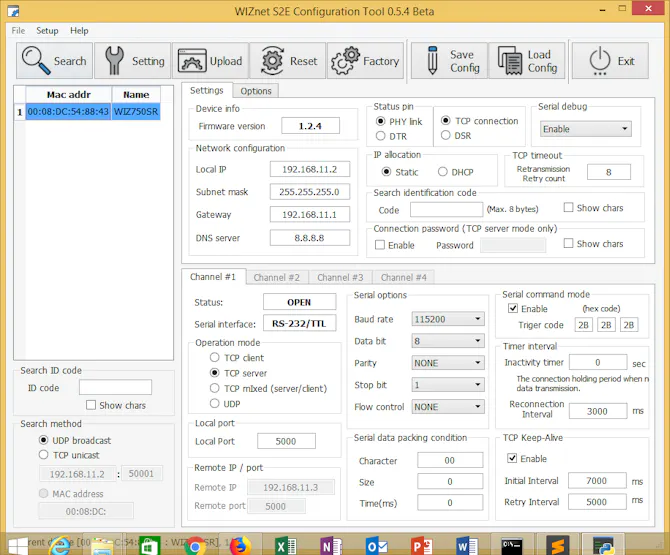
Task: Open Serial debug dropdown
Action: [585, 129]
